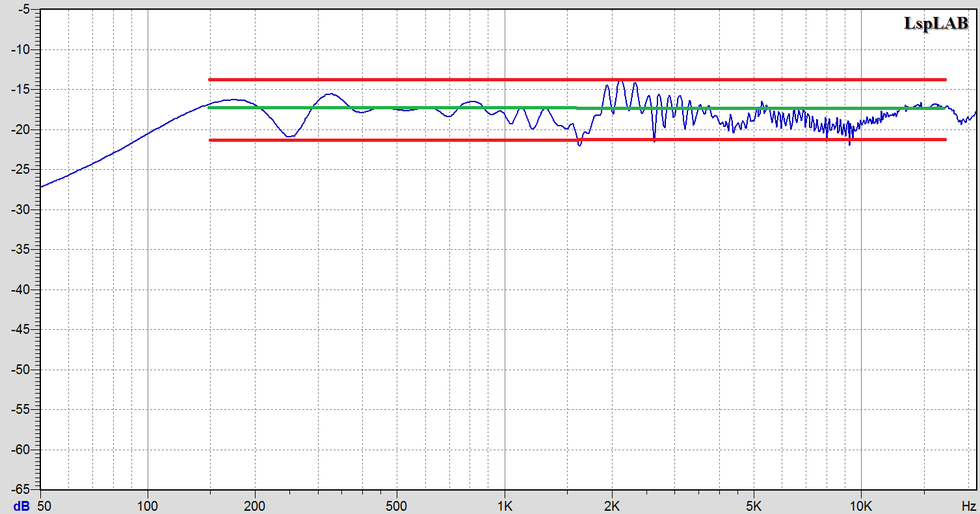Pick the 2K label on the frequency axis
The height and width of the screenshot is (514, 980).
pos(611,505)
